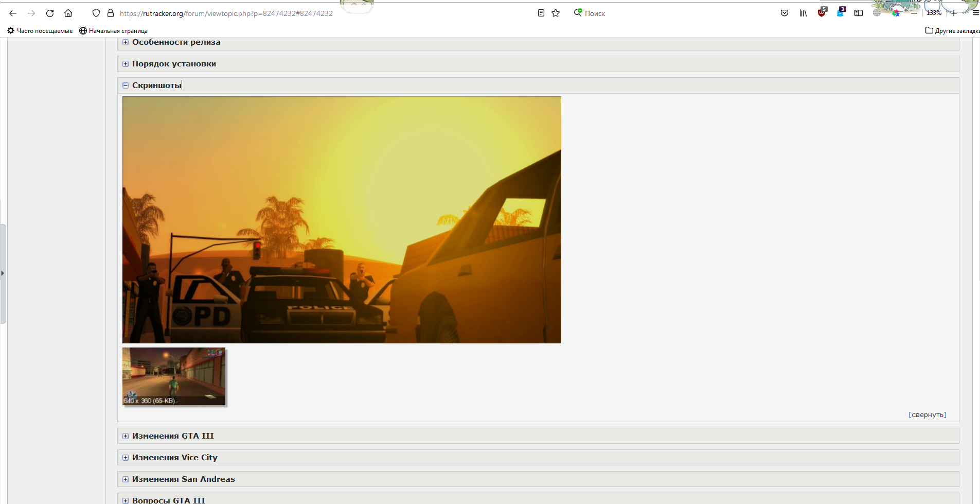Image resolution: width=980 pixels, height=504 pixels.
Task: Click the site security padlock icon
Action: pyautogui.click(x=110, y=13)
